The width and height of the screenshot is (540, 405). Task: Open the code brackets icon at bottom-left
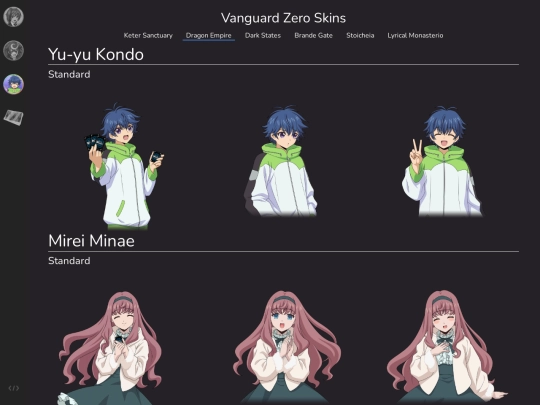13,388
